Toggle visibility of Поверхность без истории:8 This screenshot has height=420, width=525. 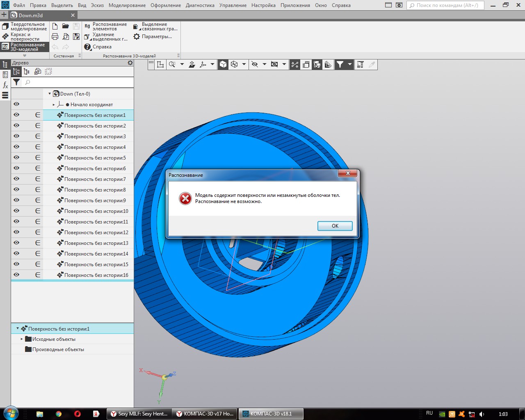16,189
